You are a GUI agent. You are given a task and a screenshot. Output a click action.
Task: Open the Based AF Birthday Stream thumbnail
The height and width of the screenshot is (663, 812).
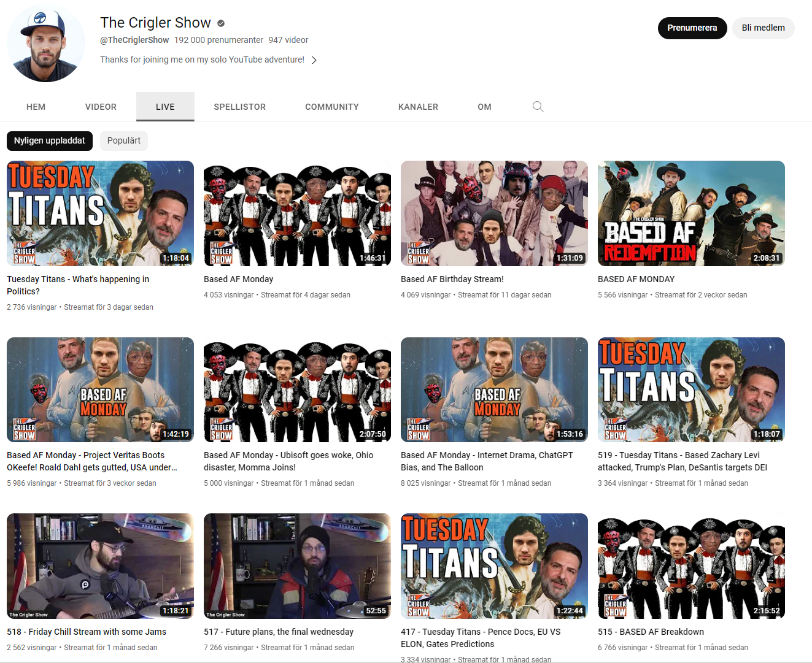tap(494, 213)
